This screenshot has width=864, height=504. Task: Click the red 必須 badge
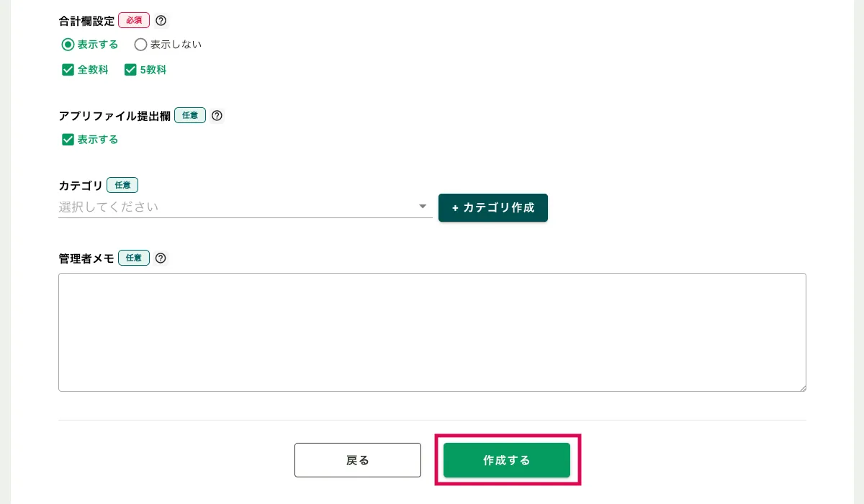(134, 21)
